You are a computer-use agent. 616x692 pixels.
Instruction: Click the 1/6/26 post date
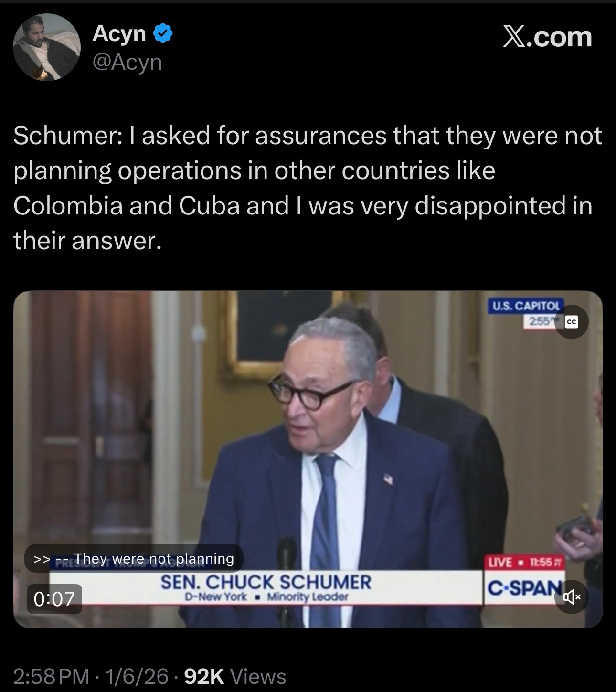click(137, 676)
